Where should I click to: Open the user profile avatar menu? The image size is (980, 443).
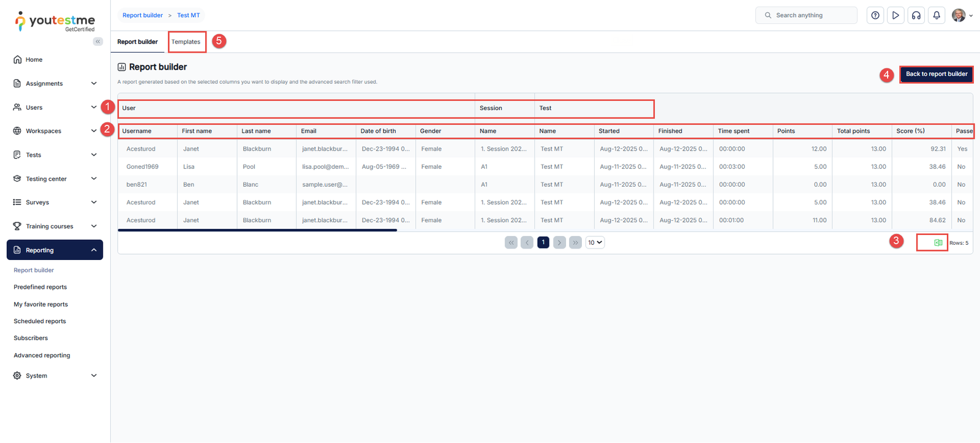[960, 15]
